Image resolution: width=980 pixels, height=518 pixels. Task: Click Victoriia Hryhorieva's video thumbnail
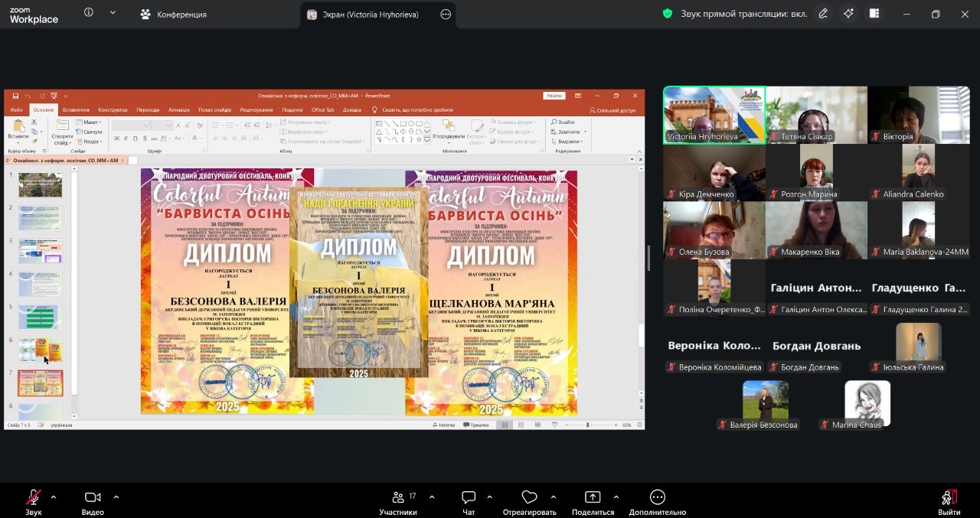714,115
